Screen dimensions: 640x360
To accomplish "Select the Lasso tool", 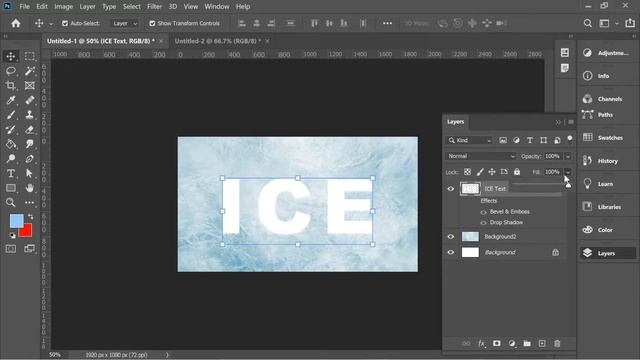I will click(x=11, y=71).
